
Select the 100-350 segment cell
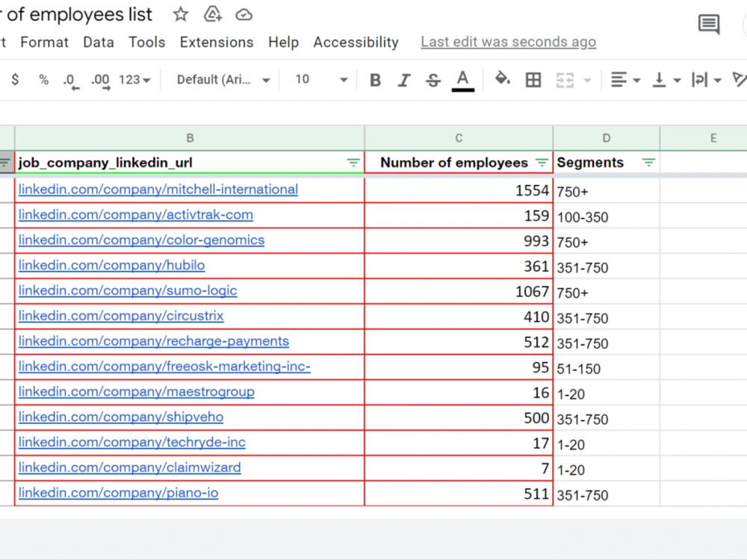point(607,216)
